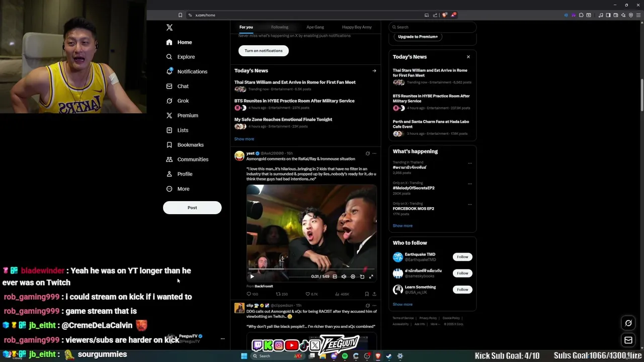Click Show more under feed Today's News
The image size is (644, 362).
pos(244,139)
